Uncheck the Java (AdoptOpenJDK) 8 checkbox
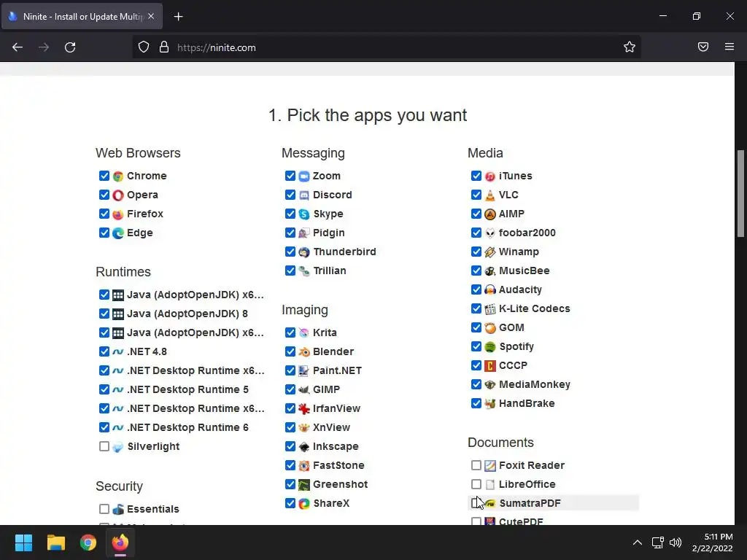 click(104, 314)
